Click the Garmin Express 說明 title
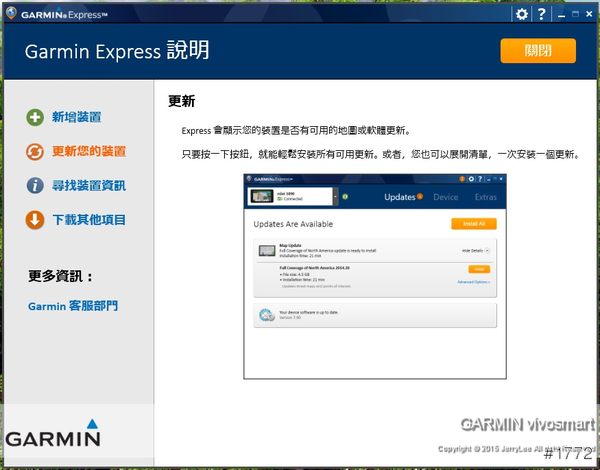The height and width of the screenshot is (470, 600). pos(117,51)
